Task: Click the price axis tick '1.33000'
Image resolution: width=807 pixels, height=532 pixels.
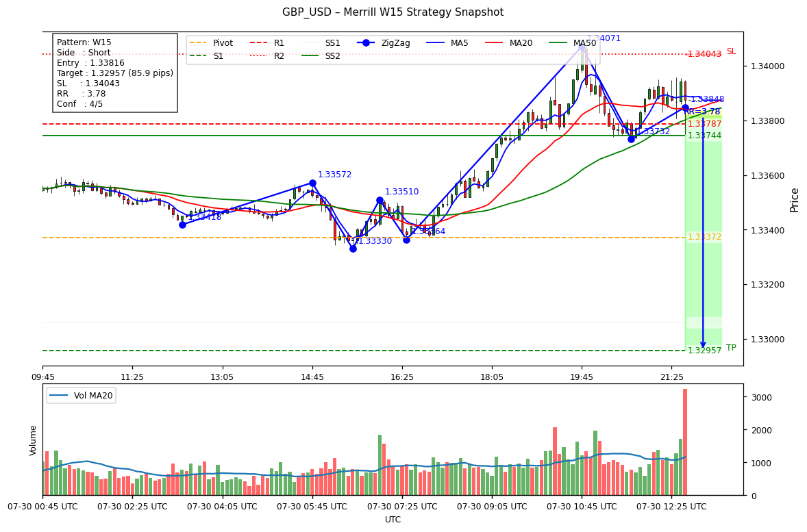Action: [x=767, y=340]
